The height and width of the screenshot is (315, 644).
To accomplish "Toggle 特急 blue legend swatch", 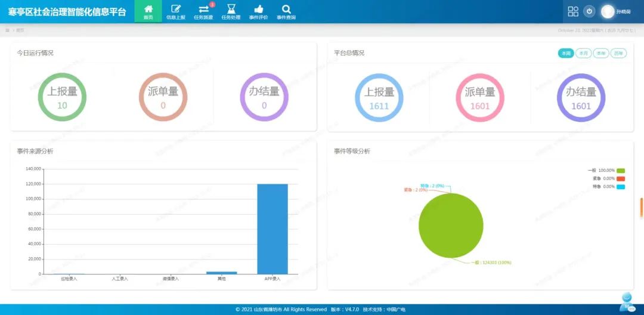I will point(621,187).
